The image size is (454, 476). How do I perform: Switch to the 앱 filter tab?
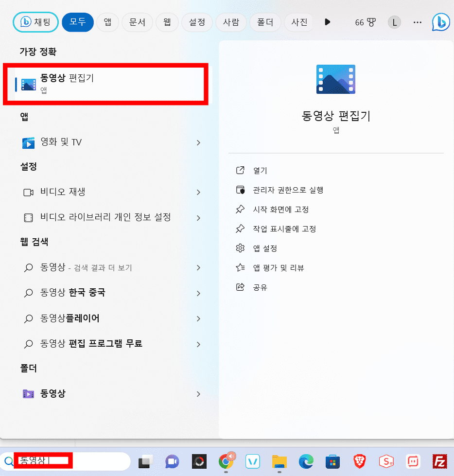click(107, 22)
